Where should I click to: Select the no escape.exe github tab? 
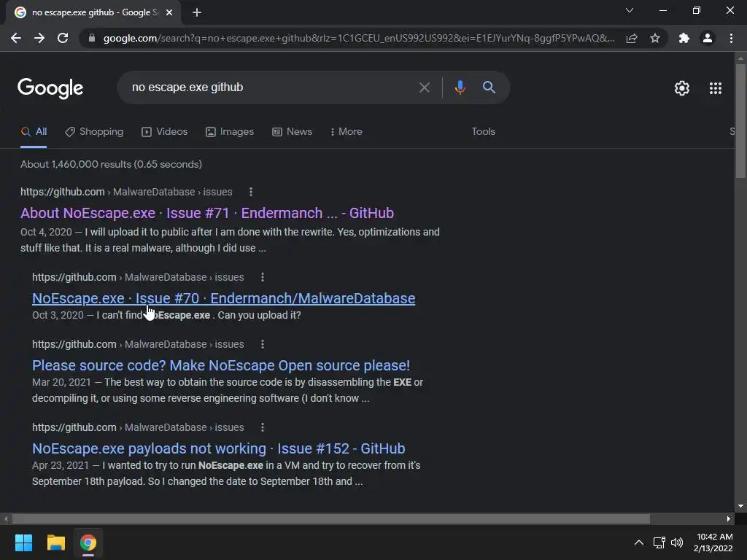coord(94,12)
